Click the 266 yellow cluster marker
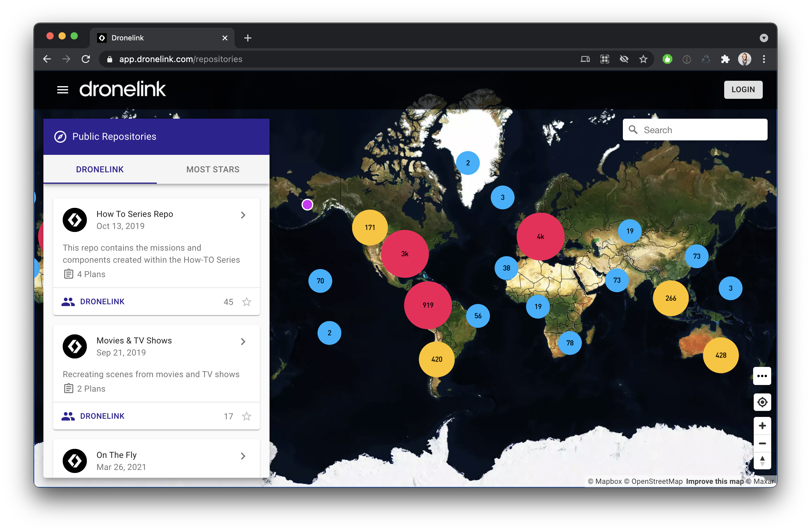Viewport: 811px width, 532px height. pyautogui.click(x=671, y=298)
